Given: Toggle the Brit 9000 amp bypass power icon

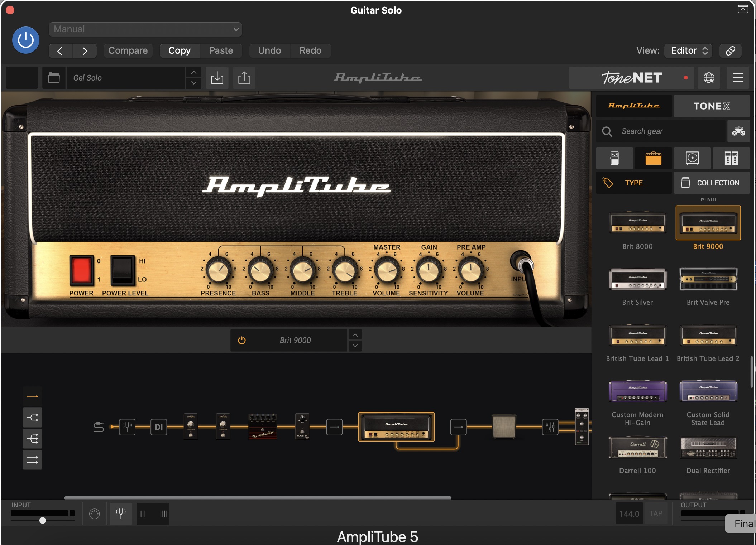Looking at the screenshot, I should click(x=242, y=340).
